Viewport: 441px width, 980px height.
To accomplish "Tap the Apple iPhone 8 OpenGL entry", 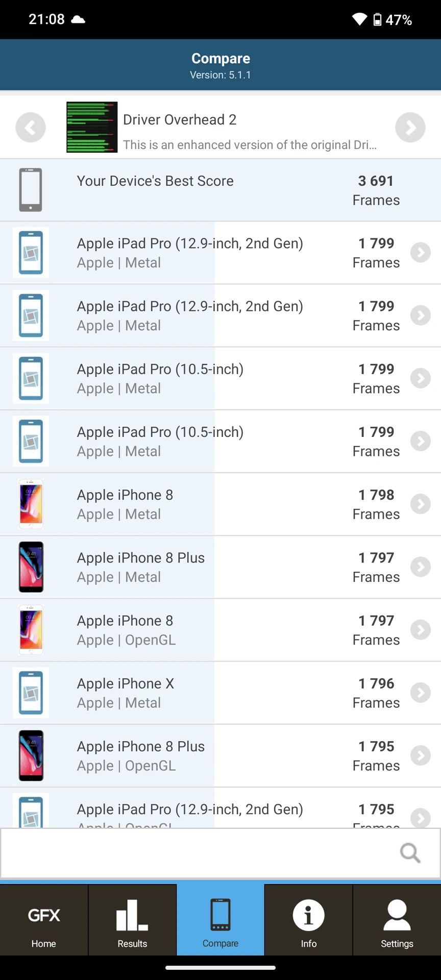I will coord(220,630).
